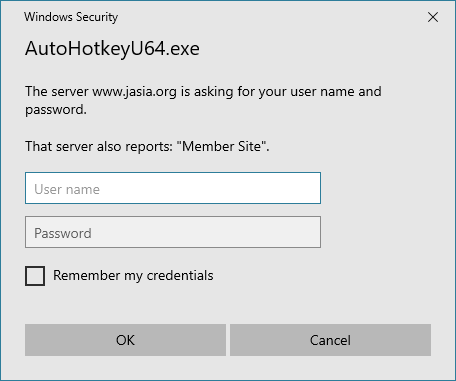
Task: Close the Windows Security dialog
Action: 433,17
